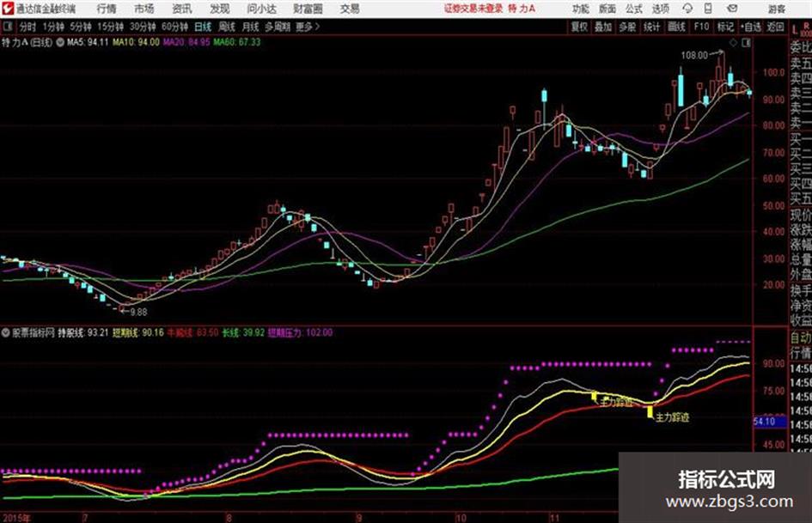Open the 问小达 menu

261,9
